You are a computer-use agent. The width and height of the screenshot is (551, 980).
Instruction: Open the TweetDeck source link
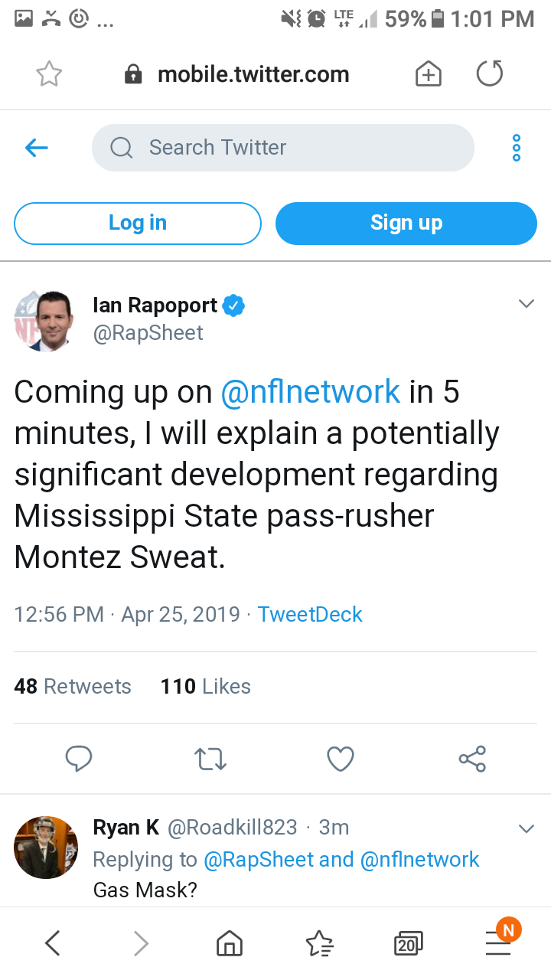(x=310, y=614)
